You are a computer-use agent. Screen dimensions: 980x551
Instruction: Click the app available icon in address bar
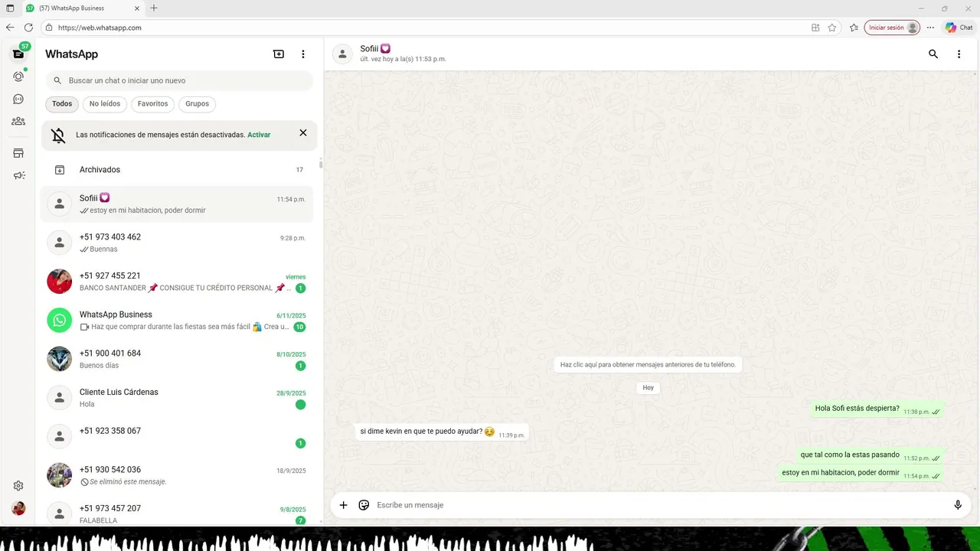point(815,28)
